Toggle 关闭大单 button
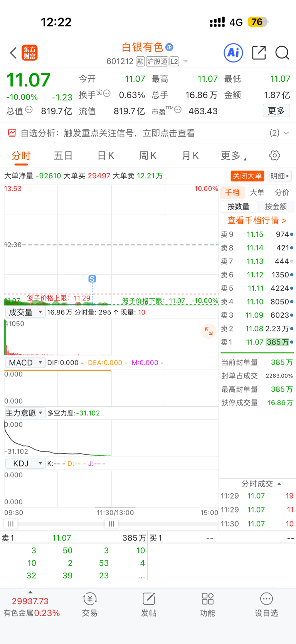 247,176
